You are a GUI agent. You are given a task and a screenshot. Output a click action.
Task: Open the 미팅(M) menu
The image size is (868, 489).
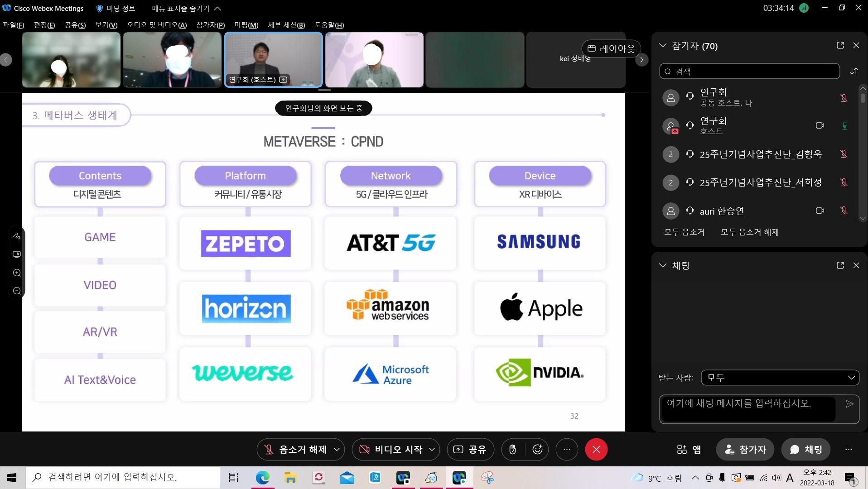[x=246, y=25]
